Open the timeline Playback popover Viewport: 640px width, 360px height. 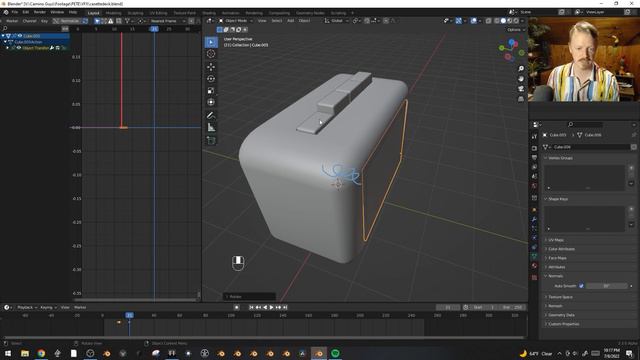click(27, 307)
